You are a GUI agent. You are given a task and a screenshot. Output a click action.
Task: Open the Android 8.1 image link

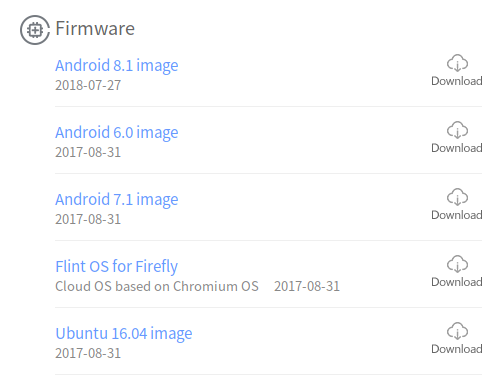tap(117, 66)
